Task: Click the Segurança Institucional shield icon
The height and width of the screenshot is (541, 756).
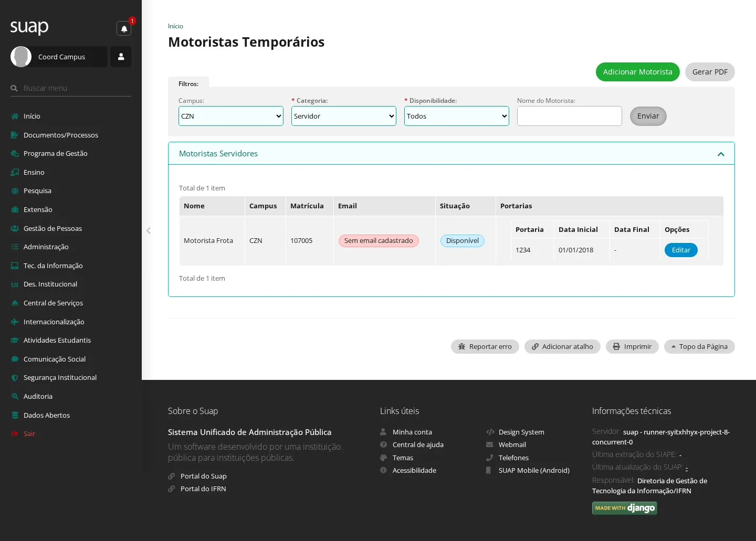Action: tap(15, 377)
